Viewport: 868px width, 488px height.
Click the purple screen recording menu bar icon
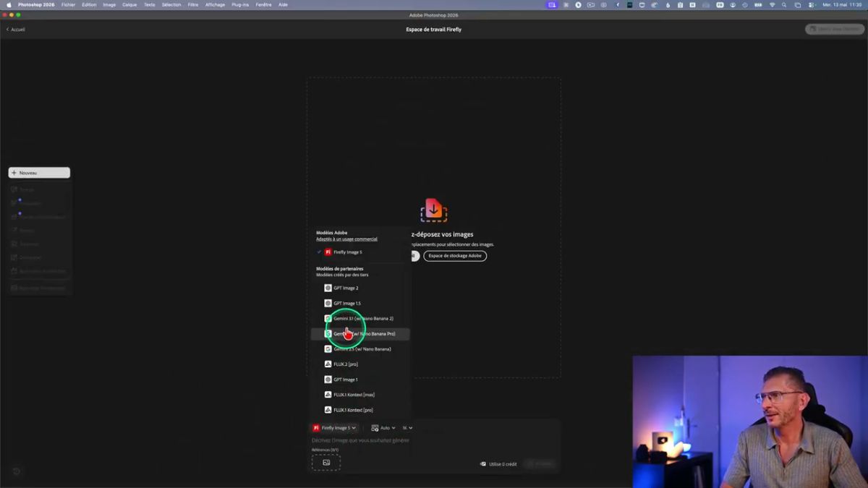pos(553,4)
